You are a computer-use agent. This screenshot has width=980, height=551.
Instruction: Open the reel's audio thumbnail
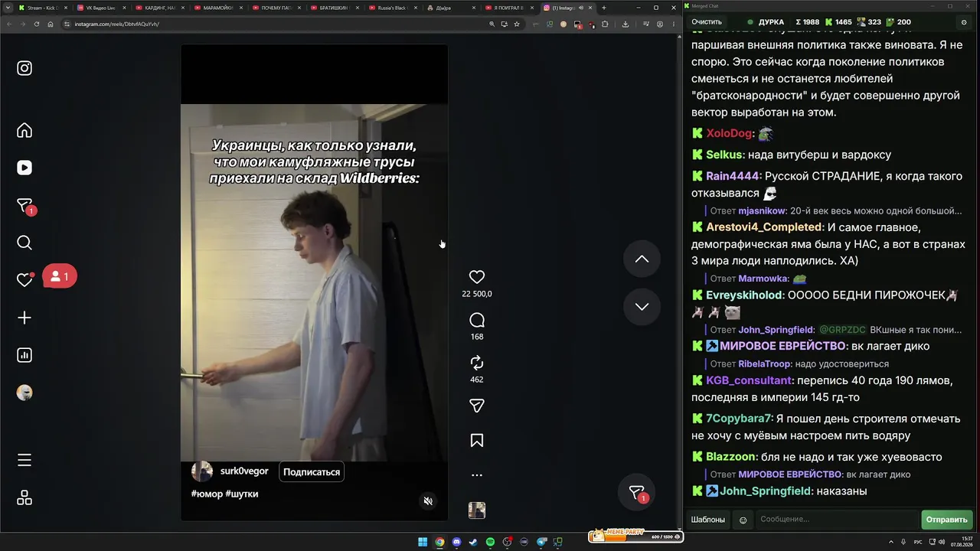coord(477,510)
